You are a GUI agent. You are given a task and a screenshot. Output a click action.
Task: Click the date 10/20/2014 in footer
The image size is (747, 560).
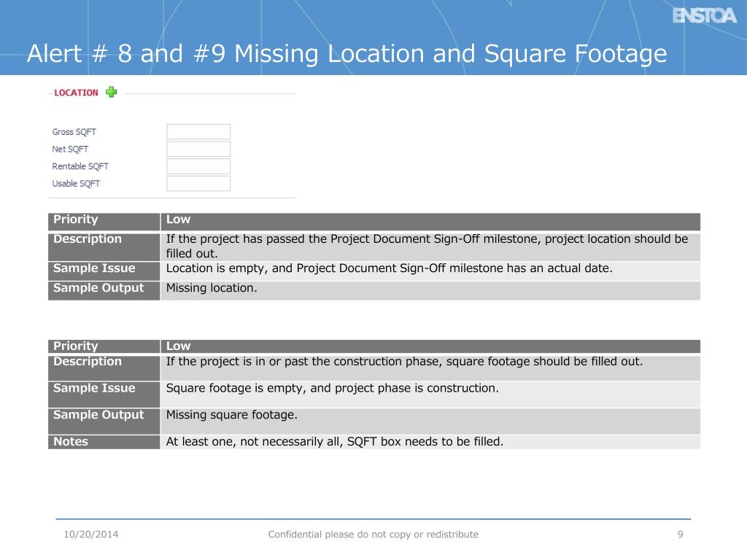[x=91, y=534]
